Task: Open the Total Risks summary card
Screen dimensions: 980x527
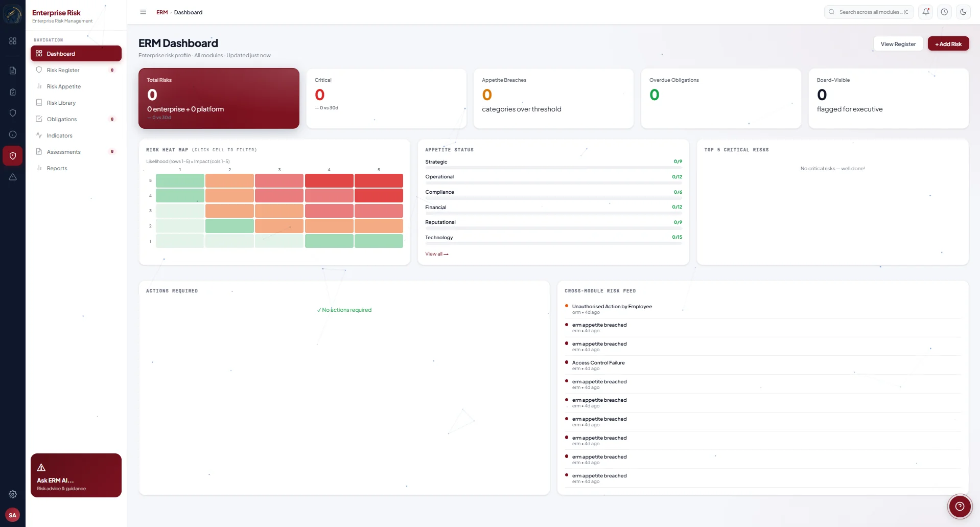Action: pos(219,98)
